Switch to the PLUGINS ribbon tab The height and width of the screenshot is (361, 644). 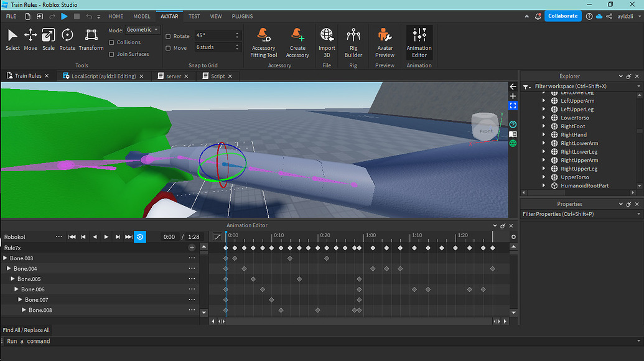click(x=242, y=16)
